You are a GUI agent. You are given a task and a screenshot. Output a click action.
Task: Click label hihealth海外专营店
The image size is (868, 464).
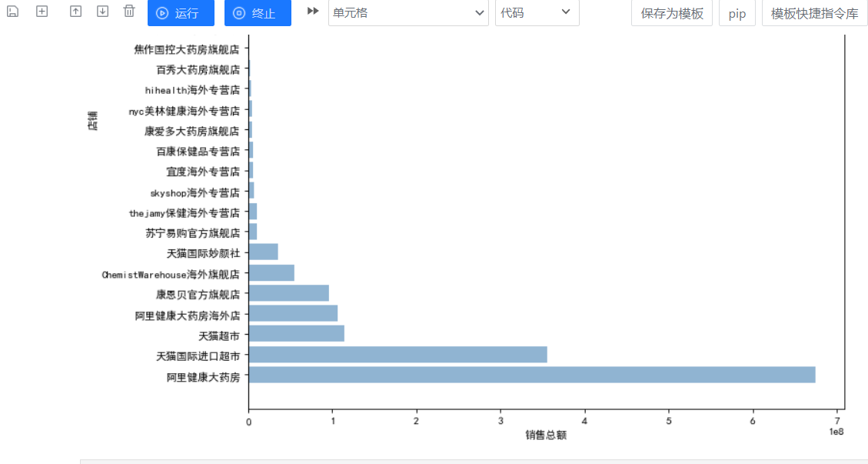pyautogui.click(x=193, y=90)
